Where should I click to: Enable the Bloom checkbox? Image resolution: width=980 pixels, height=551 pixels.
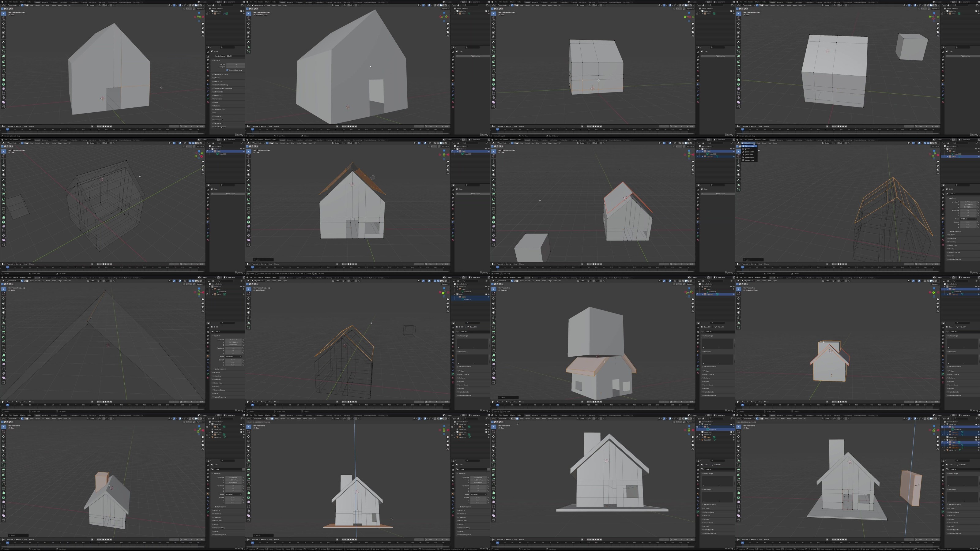click(x=214, y=78)
